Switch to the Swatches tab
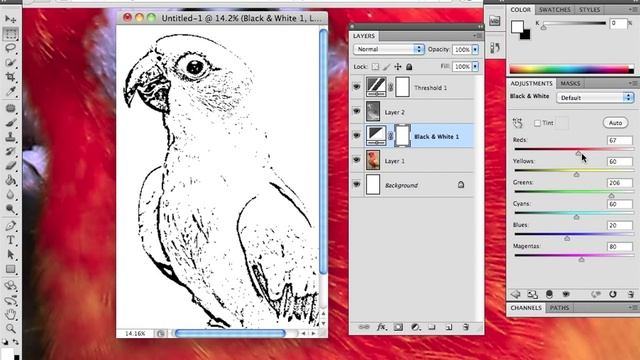640x360 pixels. click(x=554, y=9)
